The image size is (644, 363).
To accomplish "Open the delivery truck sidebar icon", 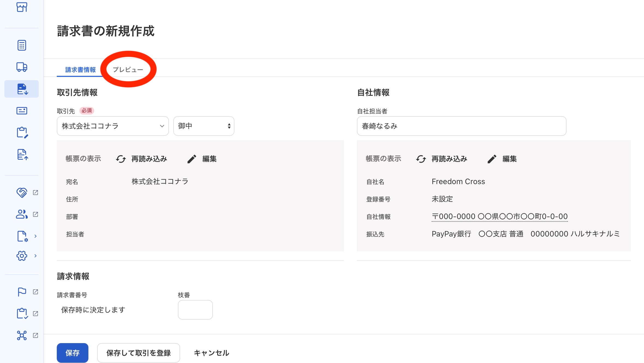I will click(22, 67).
